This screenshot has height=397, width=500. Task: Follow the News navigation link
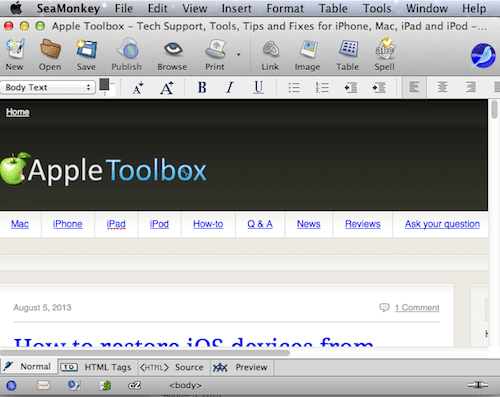click(x=309, y=224)
